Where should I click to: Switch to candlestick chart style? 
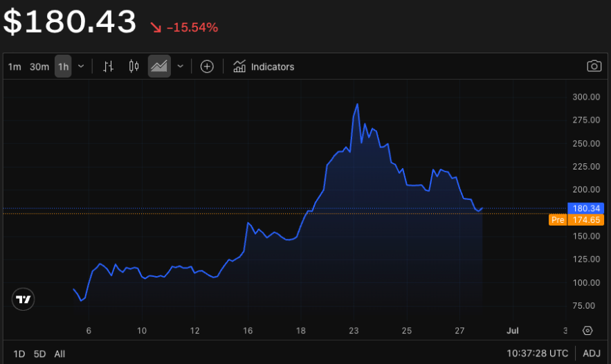click(x=134, y=66)
